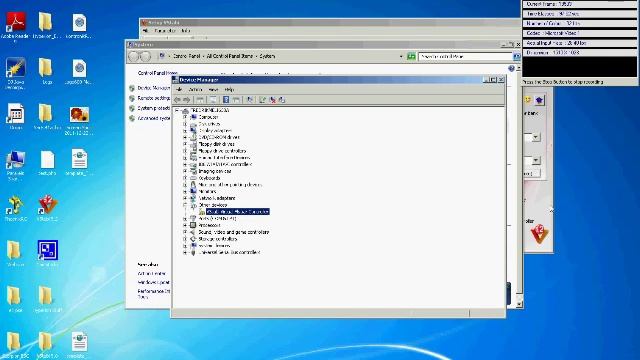Click 'All Control Panel Items' breadcrumb

click(230, 56)
